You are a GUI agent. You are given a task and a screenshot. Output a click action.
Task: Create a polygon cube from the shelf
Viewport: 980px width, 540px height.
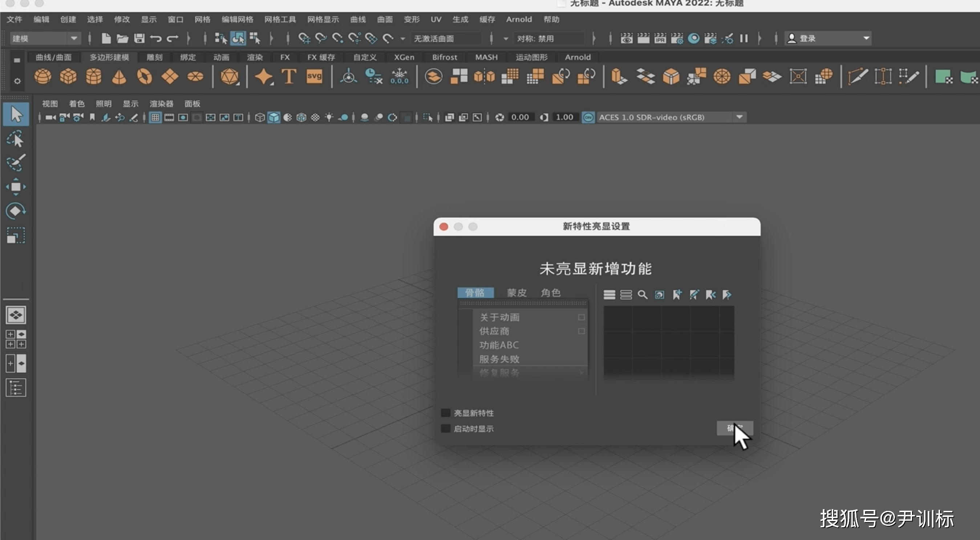click(x=68, y=76)
